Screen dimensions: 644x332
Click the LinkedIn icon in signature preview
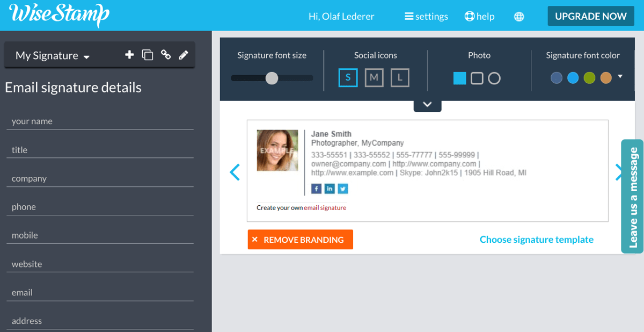point(330,189)
